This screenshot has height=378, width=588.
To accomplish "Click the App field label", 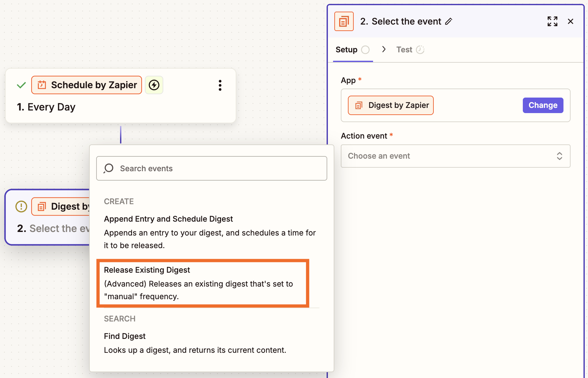I will [x=348, y=80].
